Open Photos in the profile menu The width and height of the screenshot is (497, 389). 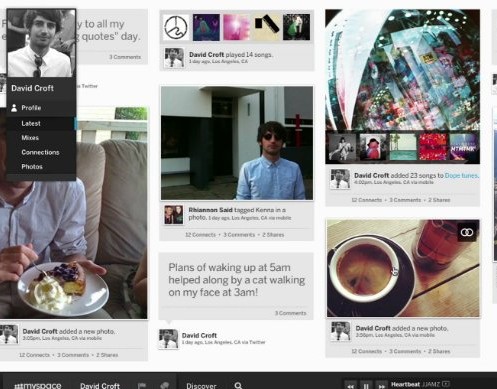[32, 167]
